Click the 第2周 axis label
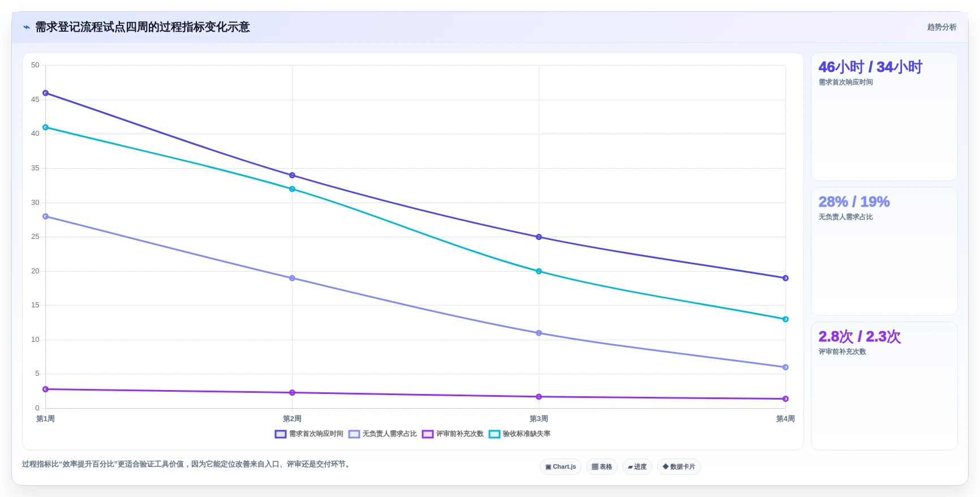The image size is (980, 497). point(292,419)
